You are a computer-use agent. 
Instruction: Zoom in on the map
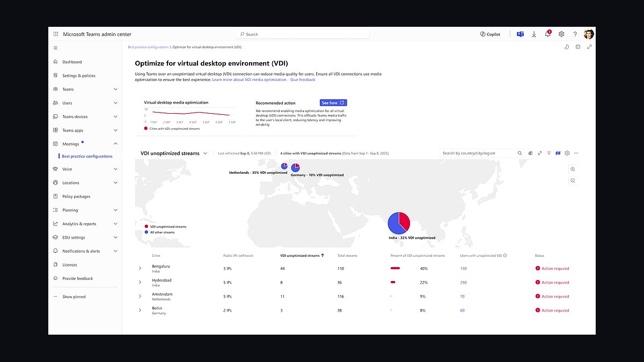(x=573, y=169)
